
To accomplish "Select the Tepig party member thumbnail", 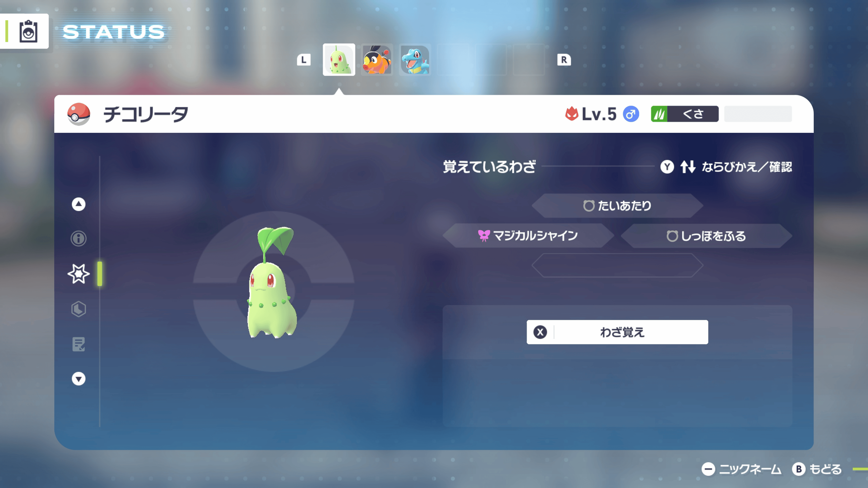I will [x=377, y=61].
